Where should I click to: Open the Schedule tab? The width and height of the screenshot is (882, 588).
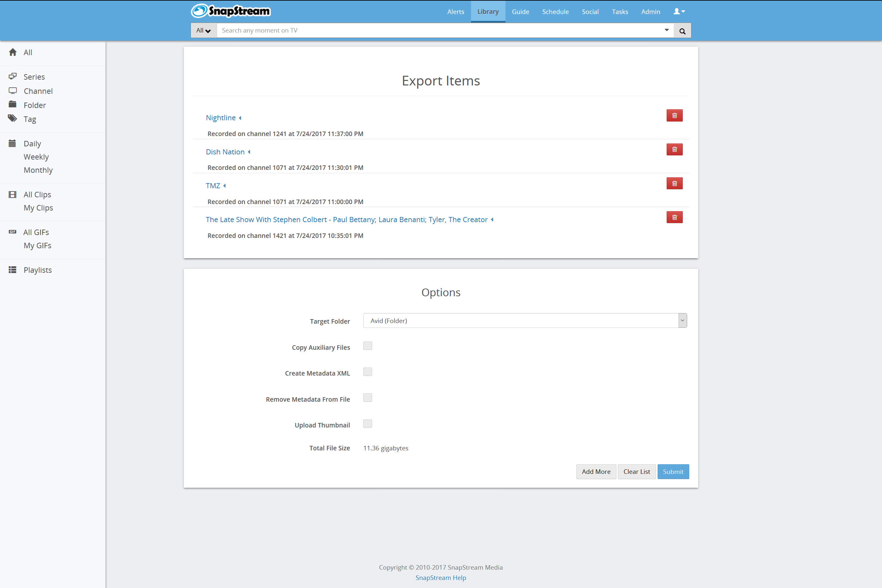point(555,12)
